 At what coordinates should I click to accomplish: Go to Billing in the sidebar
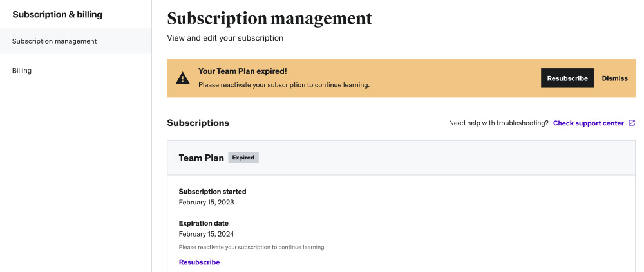pyautogui.click(x=22, y=71)
